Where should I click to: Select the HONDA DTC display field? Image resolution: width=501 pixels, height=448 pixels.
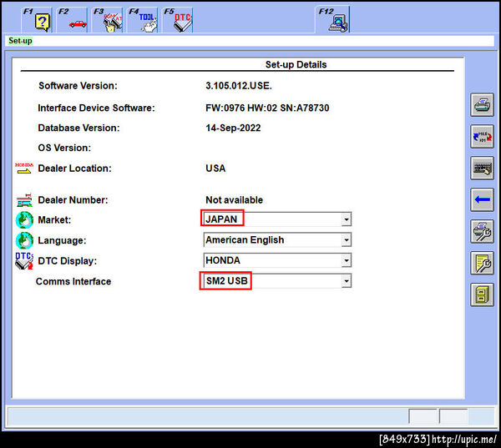(277, 260)
